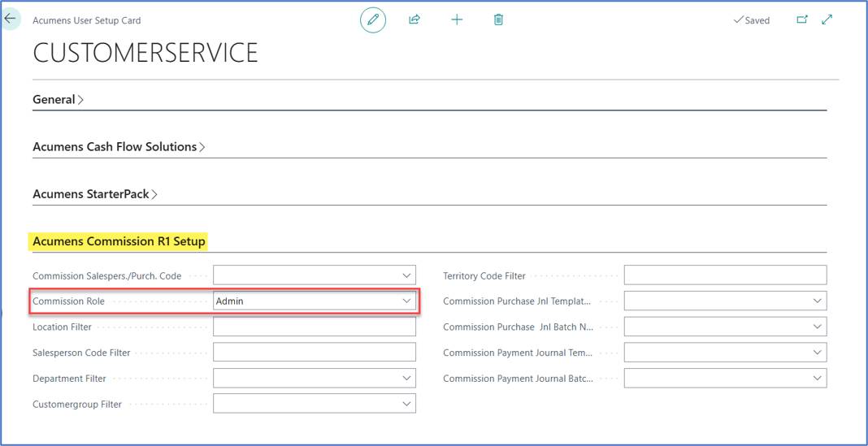868x446 pixels.
Task: Click the Location Filter input field
Action: [x=315, y=327]
